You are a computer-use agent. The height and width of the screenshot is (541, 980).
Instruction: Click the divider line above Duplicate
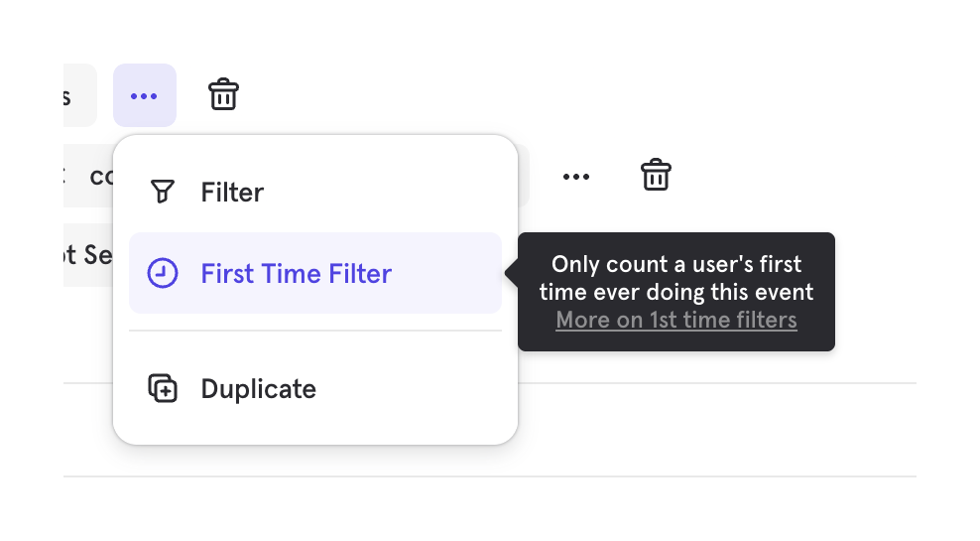(x=315, y=331)
